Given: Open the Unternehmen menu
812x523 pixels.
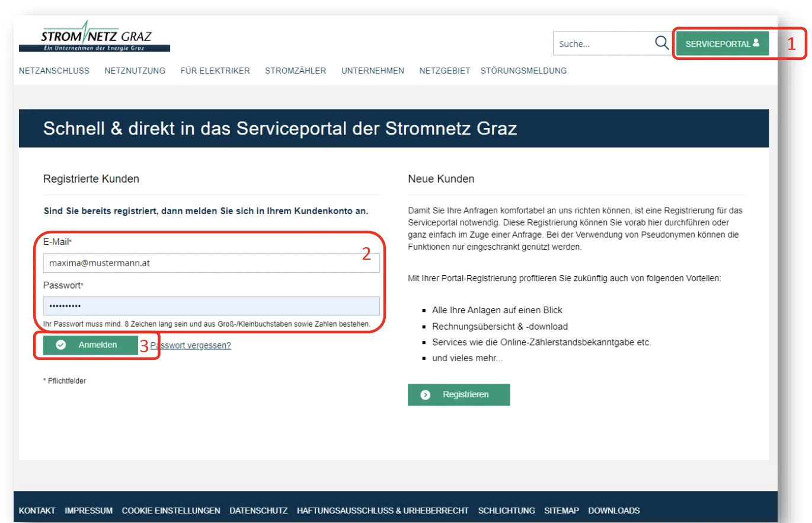Looking at the screenshot, I should click(x=373, y=71).
